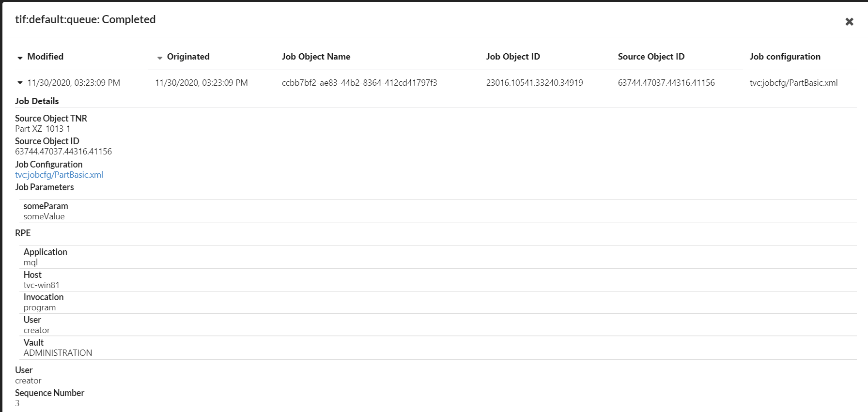Click the tvc:jobcfg/PartBasic.xml cell in row

[793, 83]
